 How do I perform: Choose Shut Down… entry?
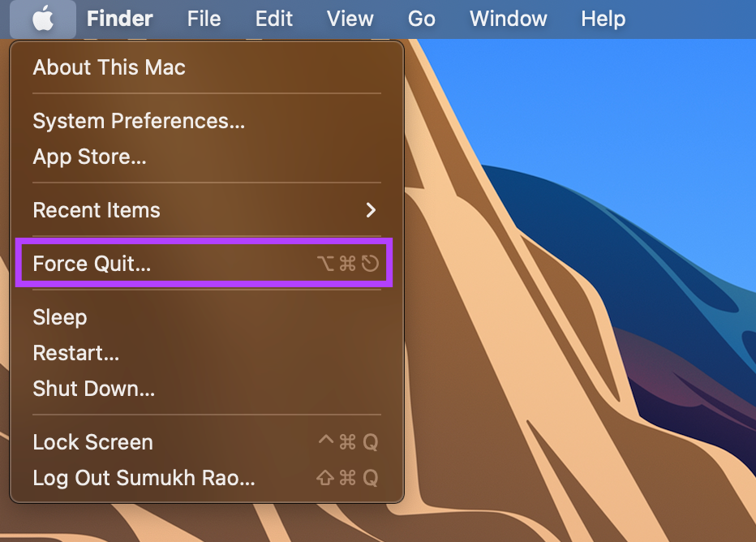(207, 388)
